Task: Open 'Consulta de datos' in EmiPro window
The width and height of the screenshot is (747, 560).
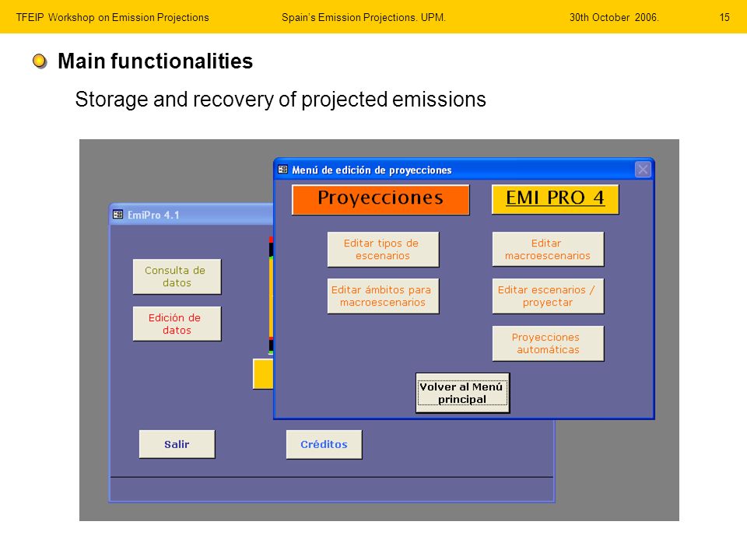Action: pos(177,276)
